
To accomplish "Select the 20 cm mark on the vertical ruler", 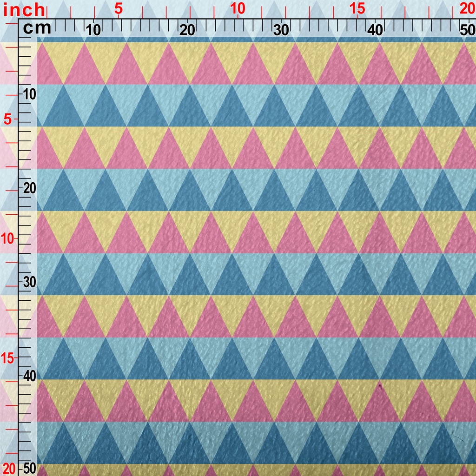I will [x=29, y=188].
